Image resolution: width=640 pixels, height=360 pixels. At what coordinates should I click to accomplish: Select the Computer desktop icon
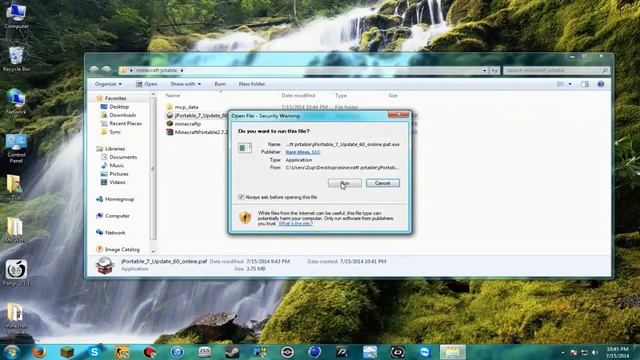pos(16,16)
